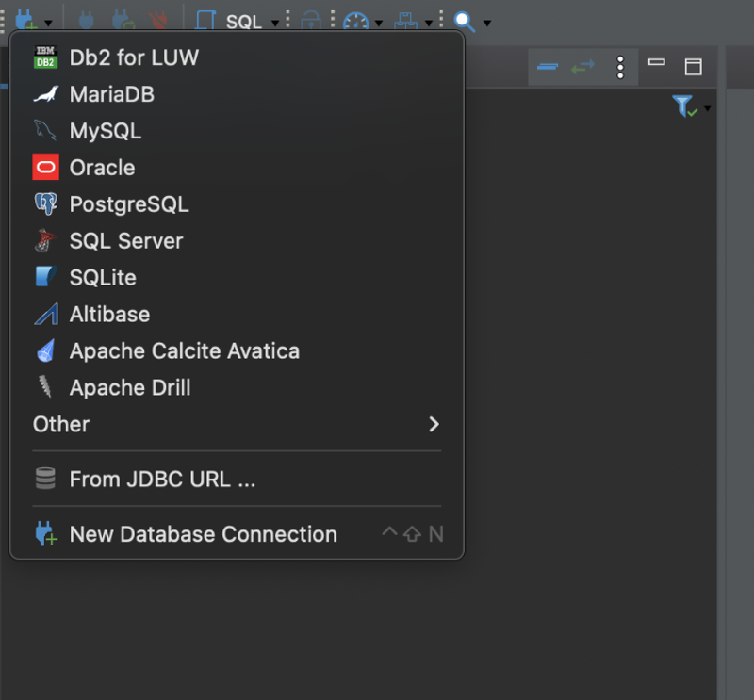Click the lock transaction mode icon
754x700 pixels.
(311, 20)
